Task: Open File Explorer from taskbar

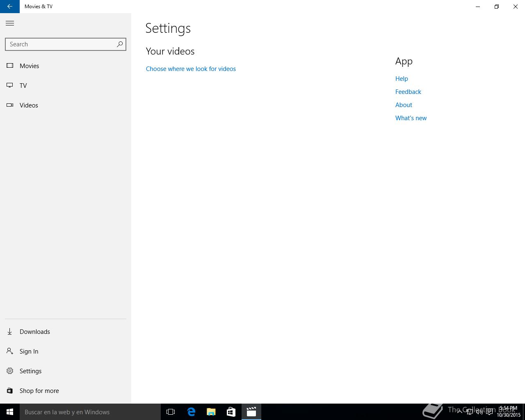Action: pyautogui.click(x=211, y=412)
